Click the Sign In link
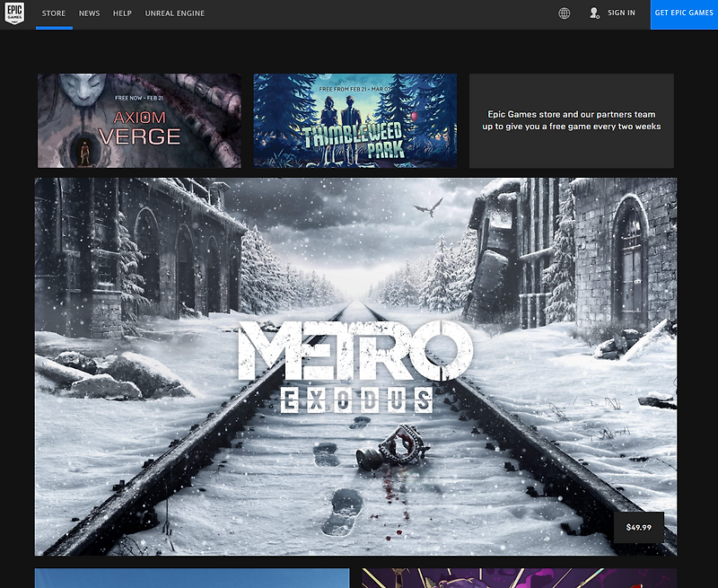718x588 pixels. (621, 13)
